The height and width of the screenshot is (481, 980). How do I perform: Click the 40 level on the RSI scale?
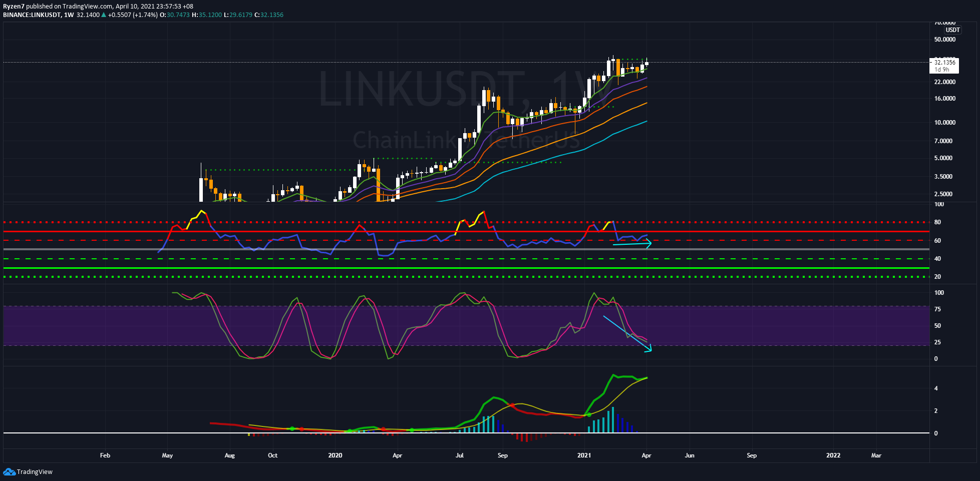937,259
